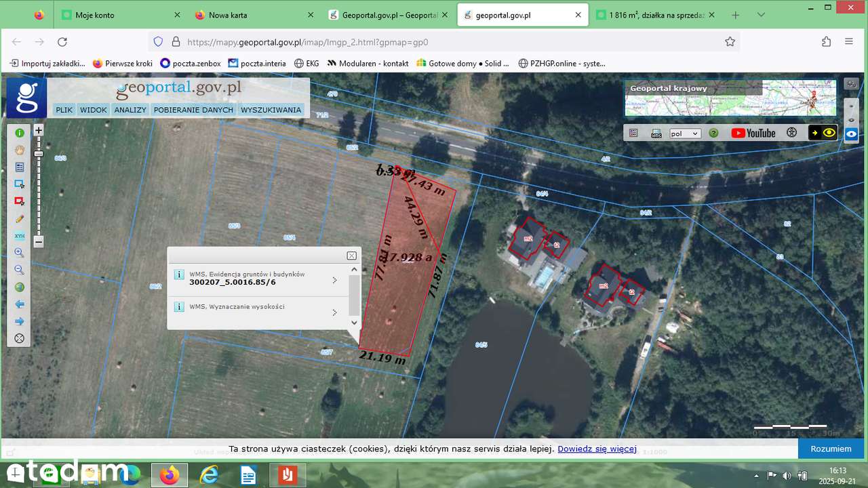The image size is (868, 488).
Task: Open the map layers list tool
Action: [x=20, y=167]
